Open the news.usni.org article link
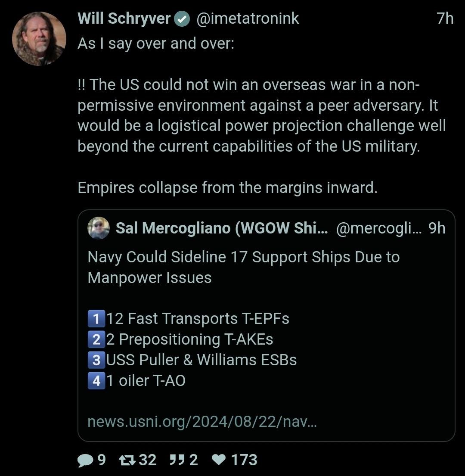Screen dimensions: 465x476 point(202,421)
